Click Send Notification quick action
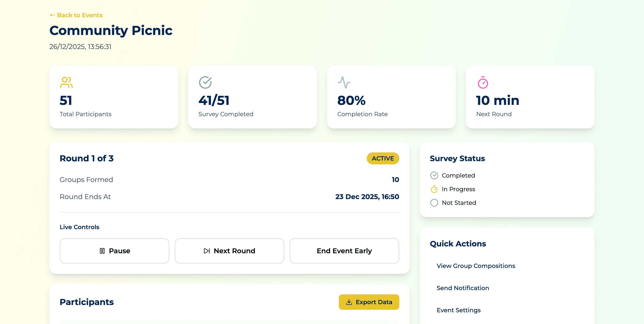Screen dimensions: 644x324 [x=463, y=288]
